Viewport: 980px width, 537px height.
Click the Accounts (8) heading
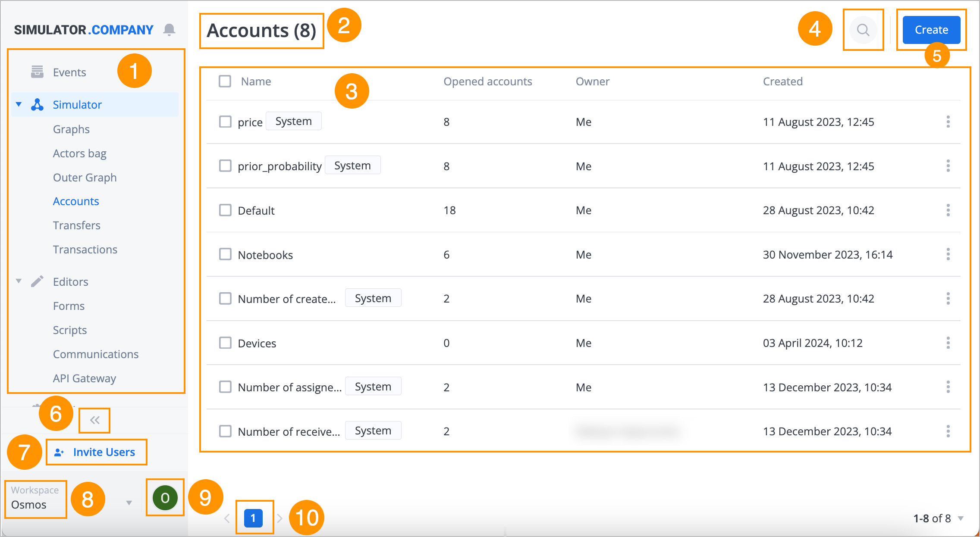point(261,31)
